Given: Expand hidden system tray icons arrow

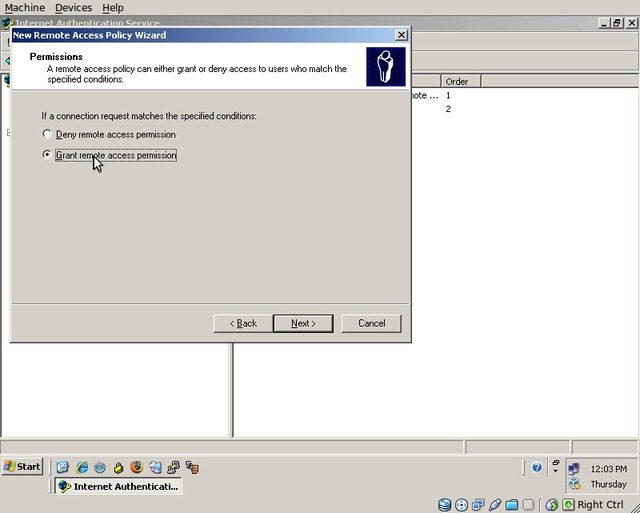Looking at the screenshot, I should (x=556, y=467).
